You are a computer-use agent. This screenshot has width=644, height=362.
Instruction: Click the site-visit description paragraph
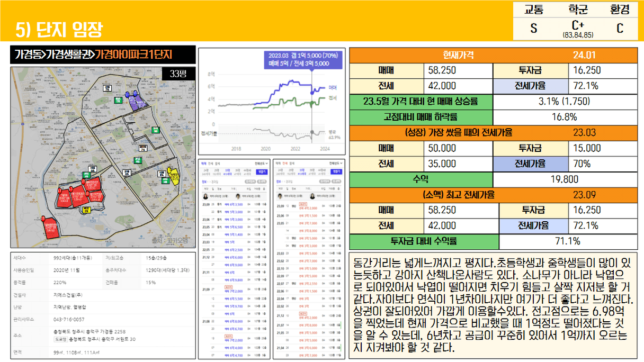pyautogui.click(x=494, y=305)
